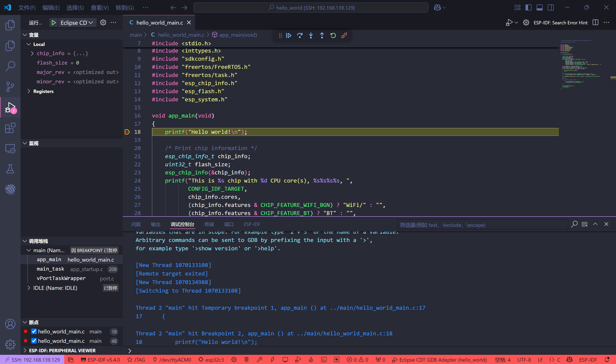Expand the chip_info variable
The height and width of the screenshot is (364, 616).
[32, 53]
